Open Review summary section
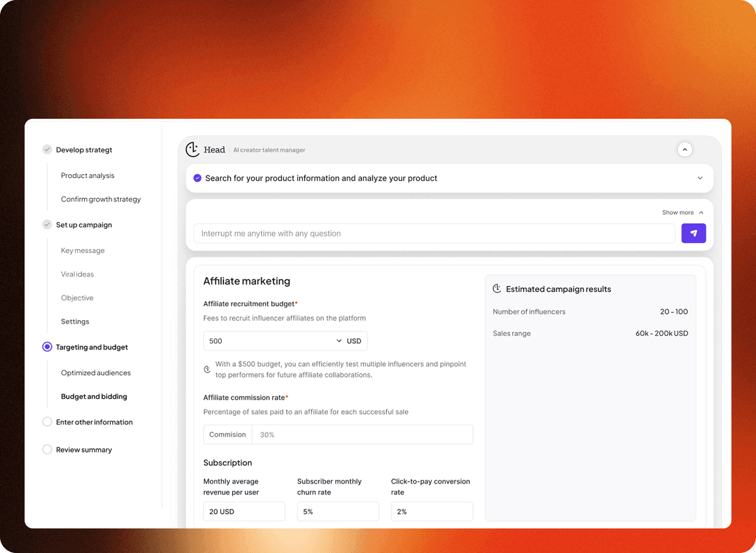 [x=84, y=450]
